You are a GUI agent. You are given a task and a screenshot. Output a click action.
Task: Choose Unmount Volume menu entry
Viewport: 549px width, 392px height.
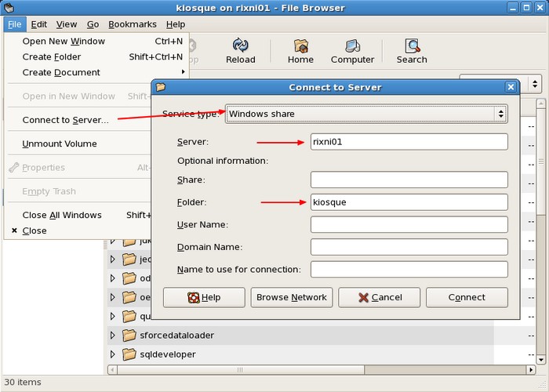click(x=60, y=143)
